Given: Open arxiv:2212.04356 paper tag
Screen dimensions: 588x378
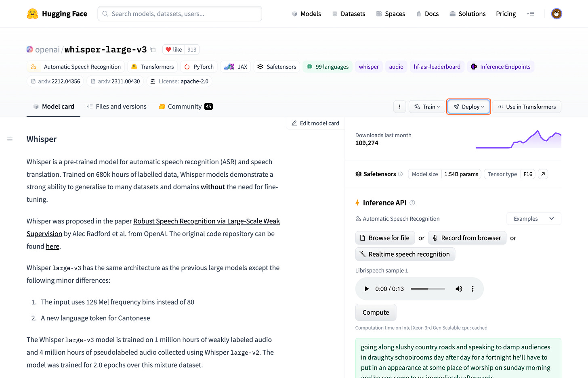Looking at the screenshot, I should (55, 81).
